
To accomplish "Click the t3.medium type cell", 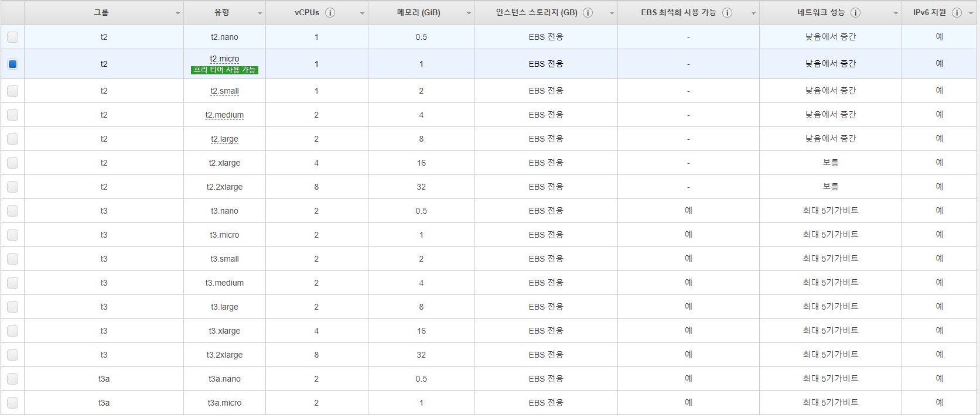I will coord(224,283).
